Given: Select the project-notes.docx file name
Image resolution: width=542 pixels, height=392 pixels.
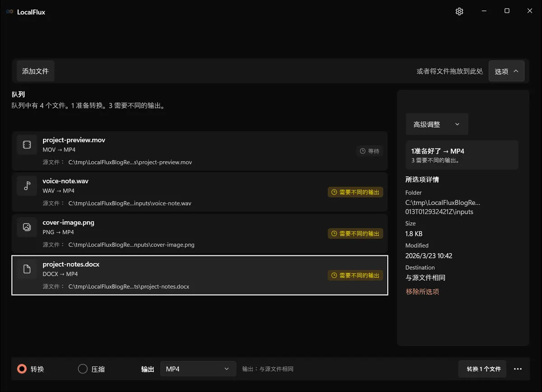Looking at the screenshot, I should pyautogui.click(x=71, y=264).
